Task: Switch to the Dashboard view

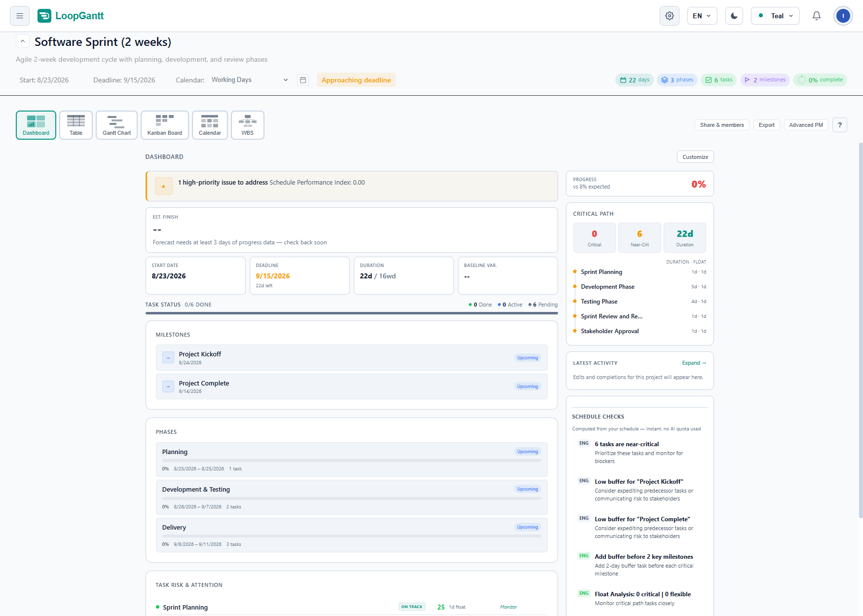Action: pyautogui.click(x=36, y=125)
